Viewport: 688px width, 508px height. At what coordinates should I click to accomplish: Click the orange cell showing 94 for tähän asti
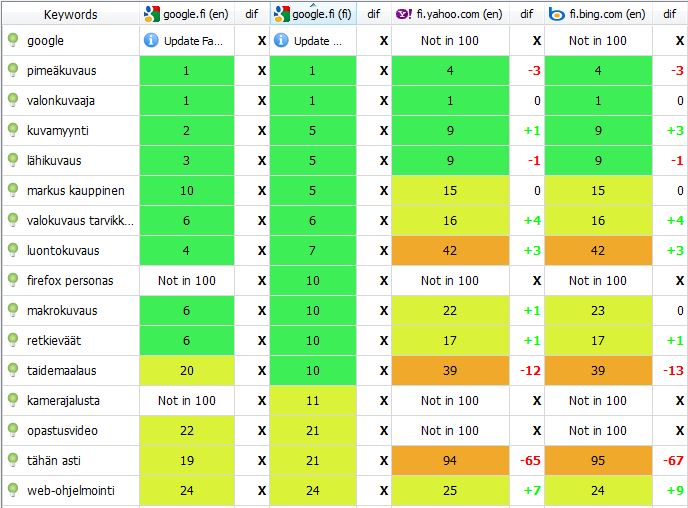pos(451,461)
